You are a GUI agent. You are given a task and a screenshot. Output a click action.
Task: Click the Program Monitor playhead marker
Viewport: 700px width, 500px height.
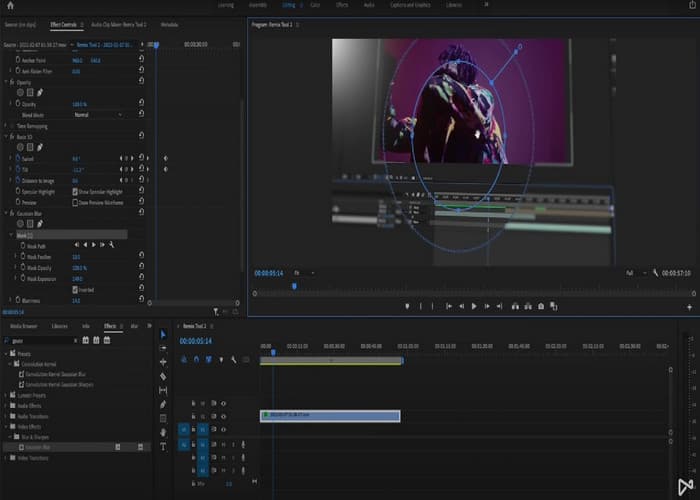[x=294, y=286]
